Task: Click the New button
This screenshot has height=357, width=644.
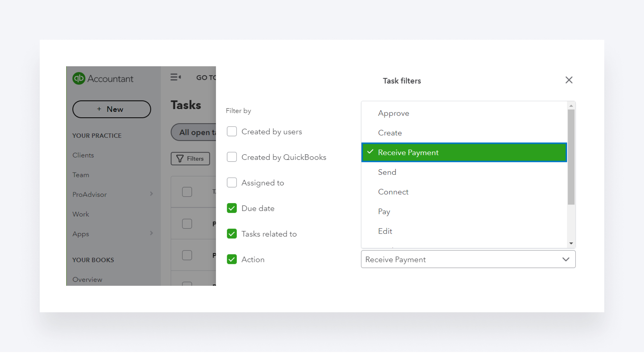Action: coord(111,109)
